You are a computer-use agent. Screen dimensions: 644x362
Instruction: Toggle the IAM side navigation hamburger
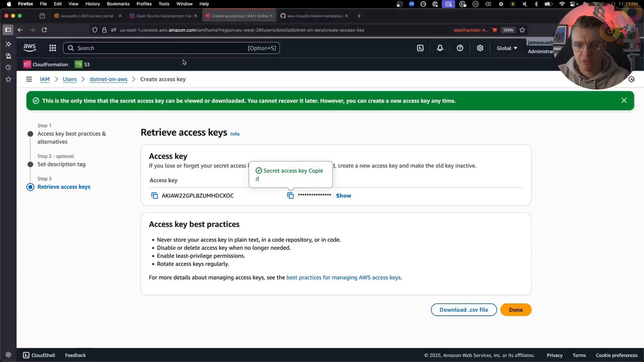(x=29, y=79)
